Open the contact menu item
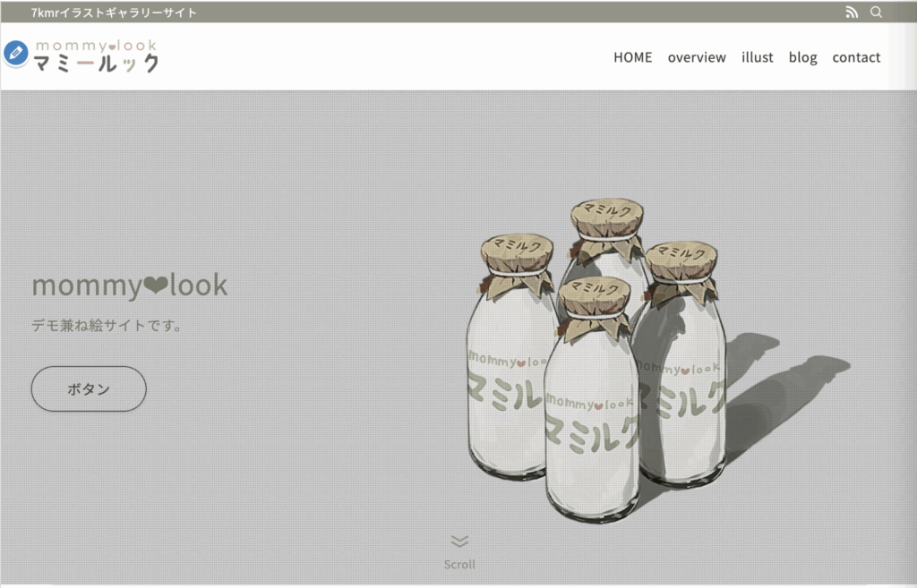This screenshot has width=917, height=588. pyautogui.click(x=856, y=57)
